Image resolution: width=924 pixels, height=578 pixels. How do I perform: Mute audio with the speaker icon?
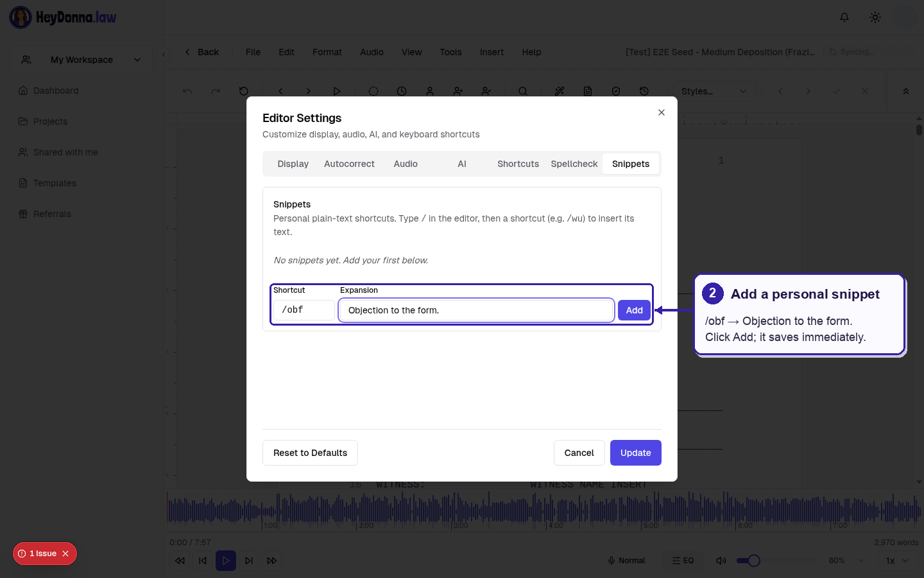721,561
